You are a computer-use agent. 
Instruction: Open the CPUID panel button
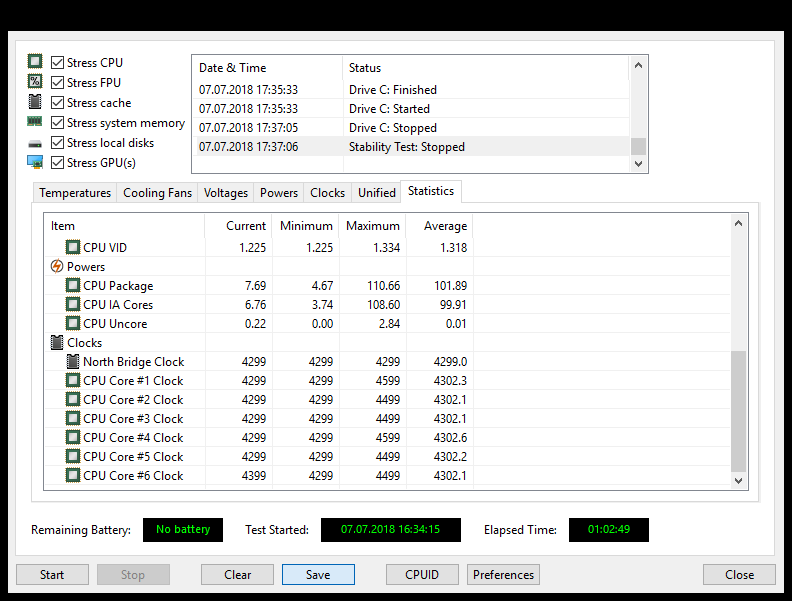[422, 575]
